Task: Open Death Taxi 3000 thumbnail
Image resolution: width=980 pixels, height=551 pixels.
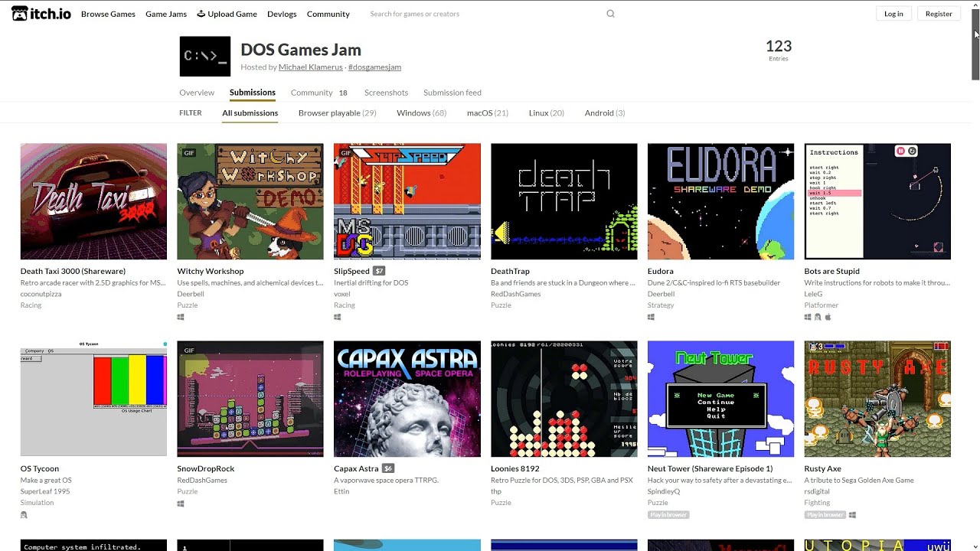Action: (93, 201)
